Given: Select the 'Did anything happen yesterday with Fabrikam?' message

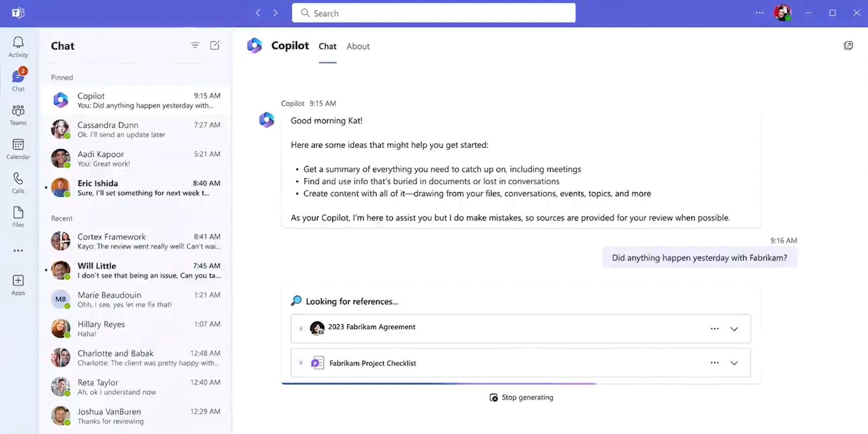Looking at the screenshot, I should (699, 258).
